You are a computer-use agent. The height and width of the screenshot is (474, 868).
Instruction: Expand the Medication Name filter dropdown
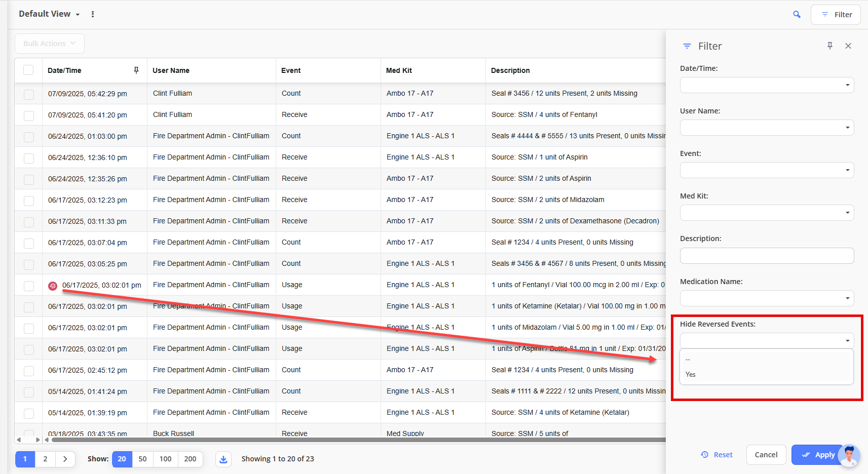click(x=767, y=298)
